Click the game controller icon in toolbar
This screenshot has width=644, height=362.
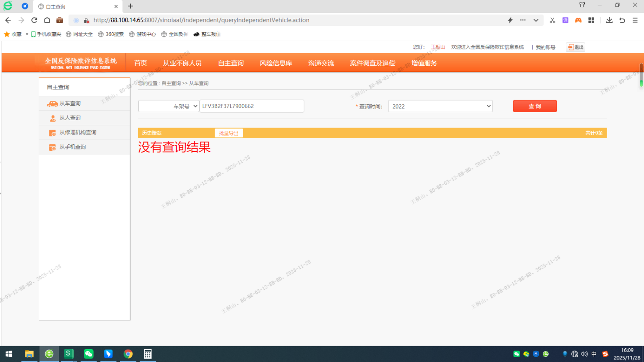click(x=578, y=20)
